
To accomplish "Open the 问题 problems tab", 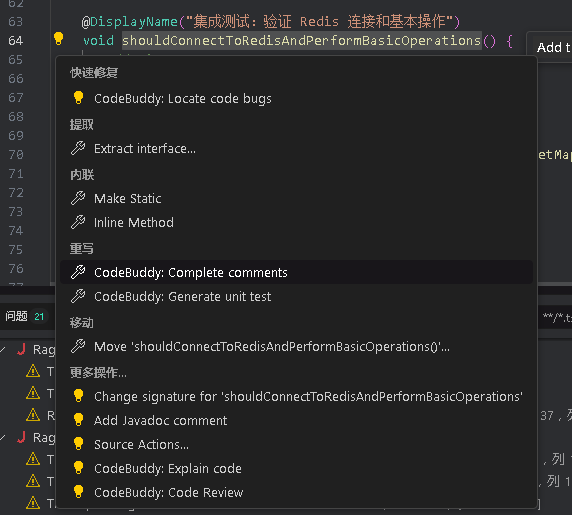I will (x=16, y=316).
